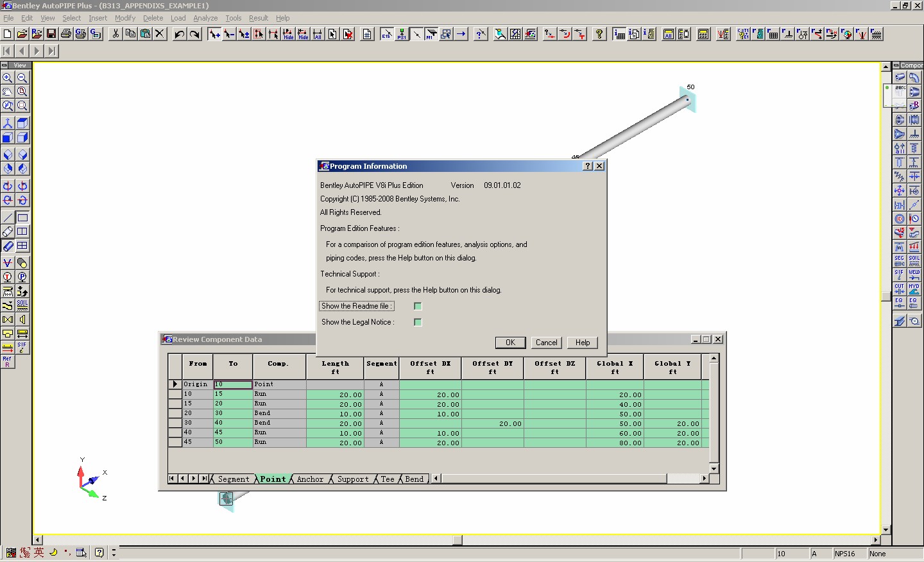This screenshot has width=924, height=562.
Task: Click Help in Program Information dialog
Action: 583,343
